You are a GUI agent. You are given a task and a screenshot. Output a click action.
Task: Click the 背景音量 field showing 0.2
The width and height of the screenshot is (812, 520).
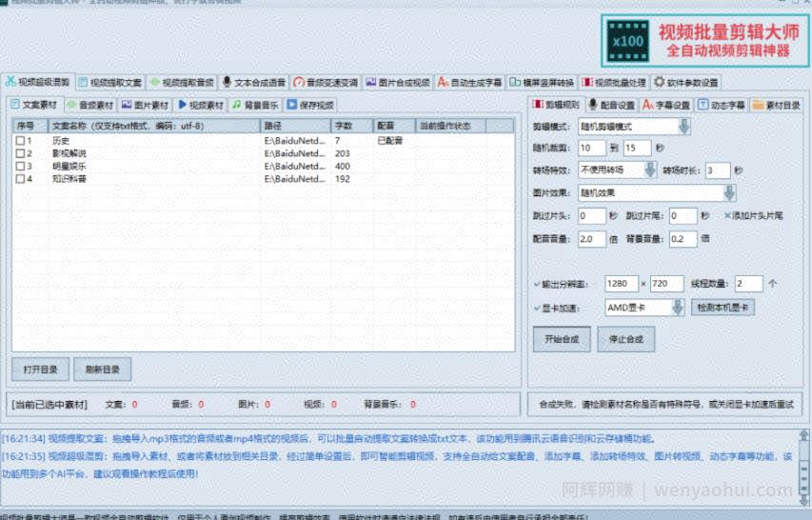(x=683, y=239)
